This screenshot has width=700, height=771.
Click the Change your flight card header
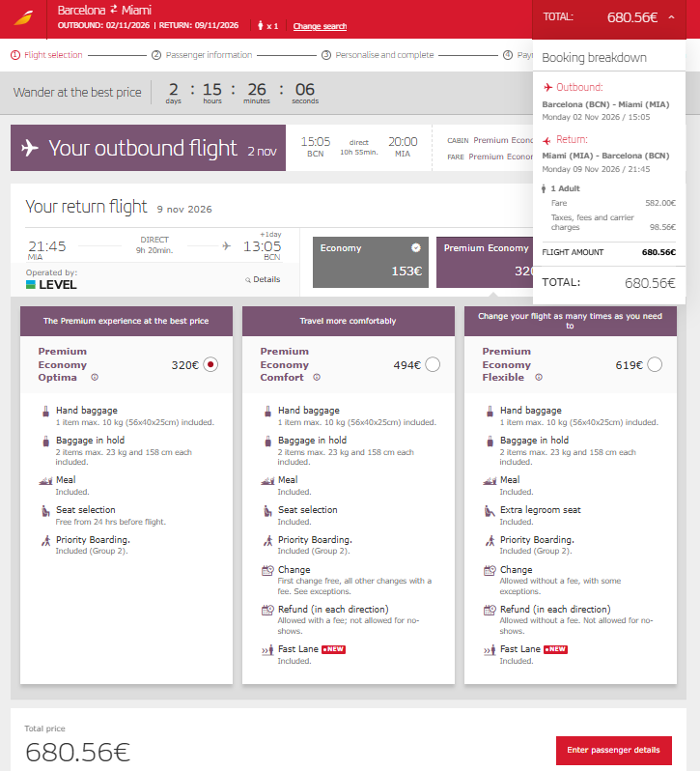[571, 321]
